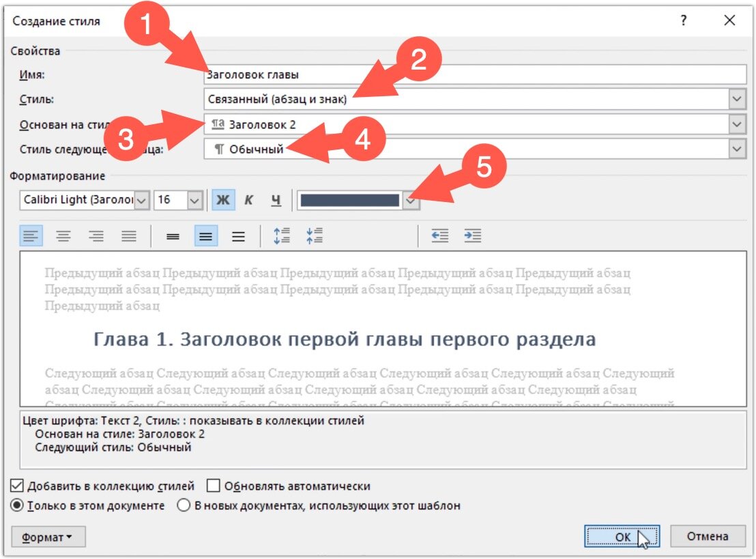756x559 pixels.
Task: Click the Имя field with Заголовок главы
Action: [x=475, y=74]
